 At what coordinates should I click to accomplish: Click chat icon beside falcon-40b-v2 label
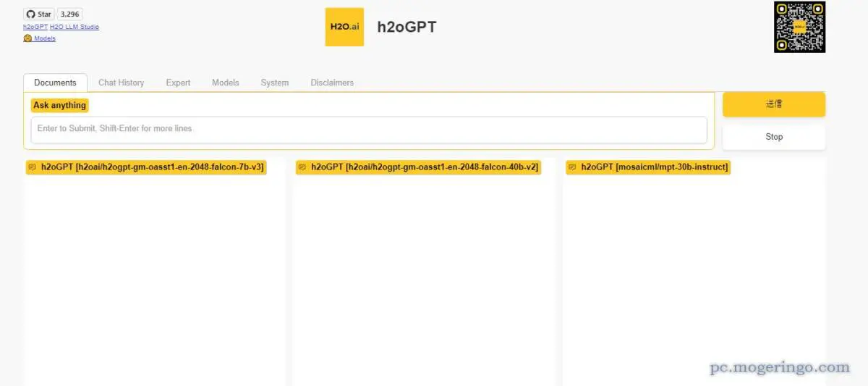click(302, 167)
